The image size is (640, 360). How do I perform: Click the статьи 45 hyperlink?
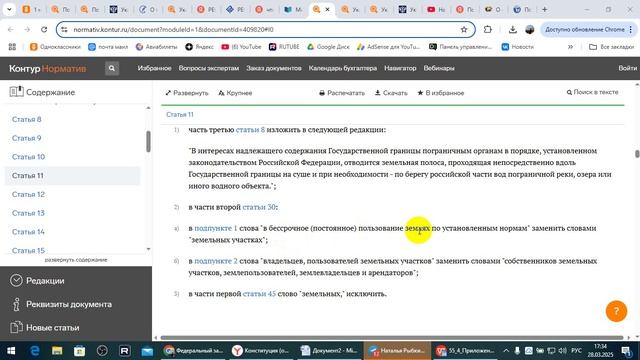click(x=259, y=294)
